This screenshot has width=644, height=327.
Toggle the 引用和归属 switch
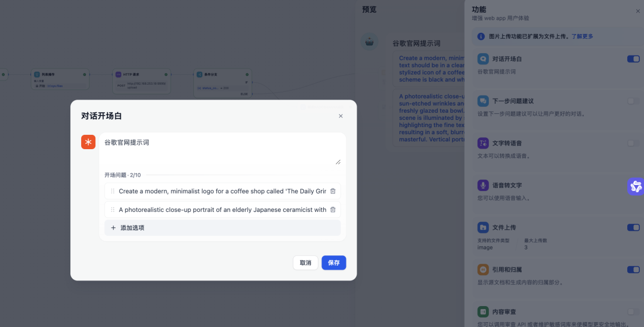pos(633,270)
